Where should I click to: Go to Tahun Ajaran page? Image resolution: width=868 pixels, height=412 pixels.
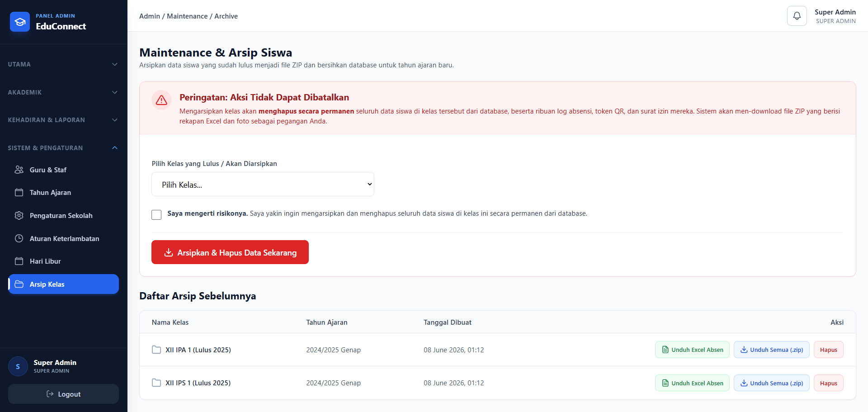[x=63, y=192]
